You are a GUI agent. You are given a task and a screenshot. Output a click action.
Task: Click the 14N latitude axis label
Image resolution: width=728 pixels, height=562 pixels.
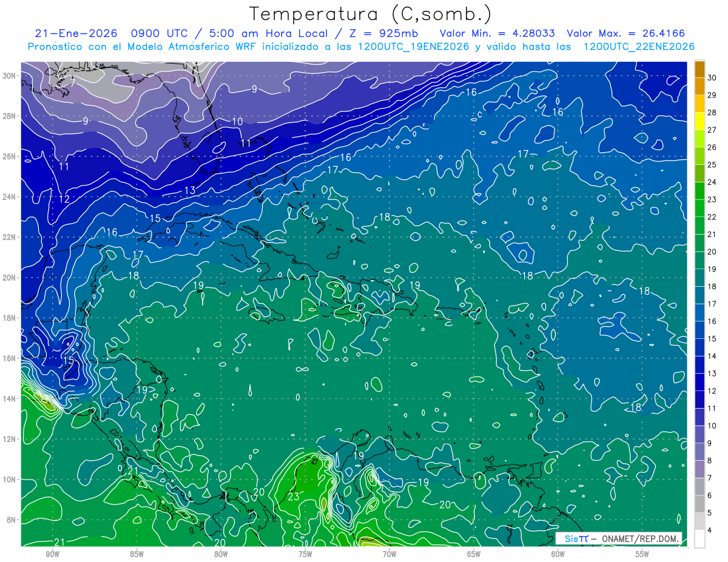[x=10, y=398]
